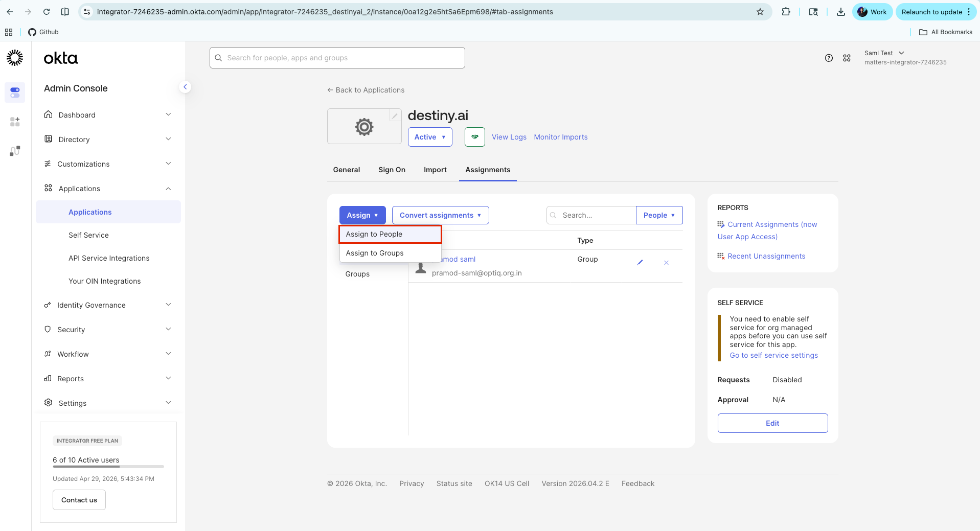Open the Status site link
The height and width of the screenshot is (531, 980).
[x=454, y=483]
